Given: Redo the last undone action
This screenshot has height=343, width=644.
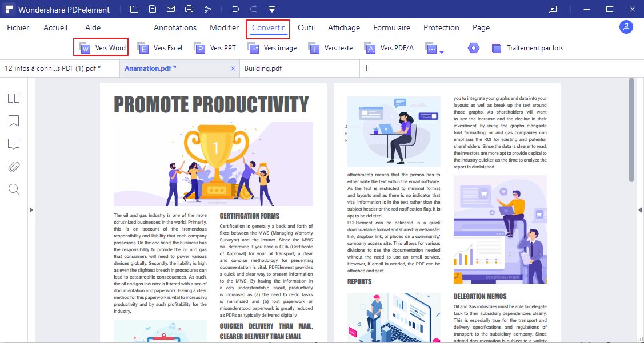Looking at the screenshot, I should click(x=253, y=9).
